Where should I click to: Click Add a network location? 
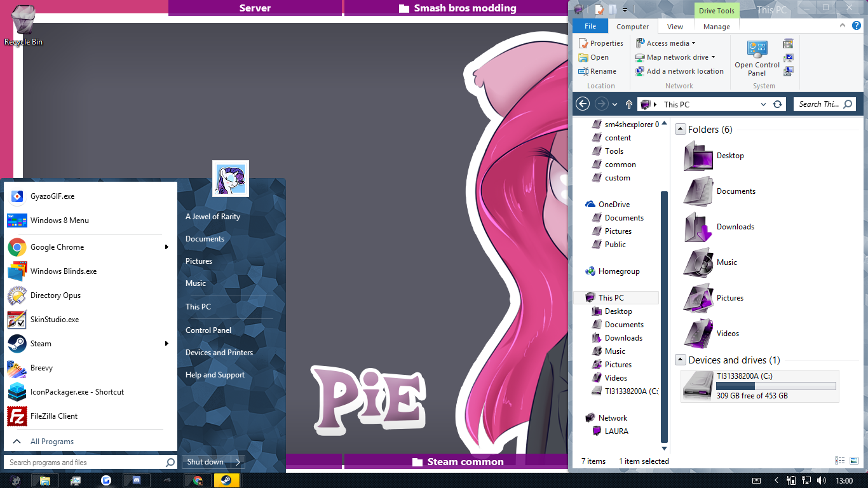680,71
